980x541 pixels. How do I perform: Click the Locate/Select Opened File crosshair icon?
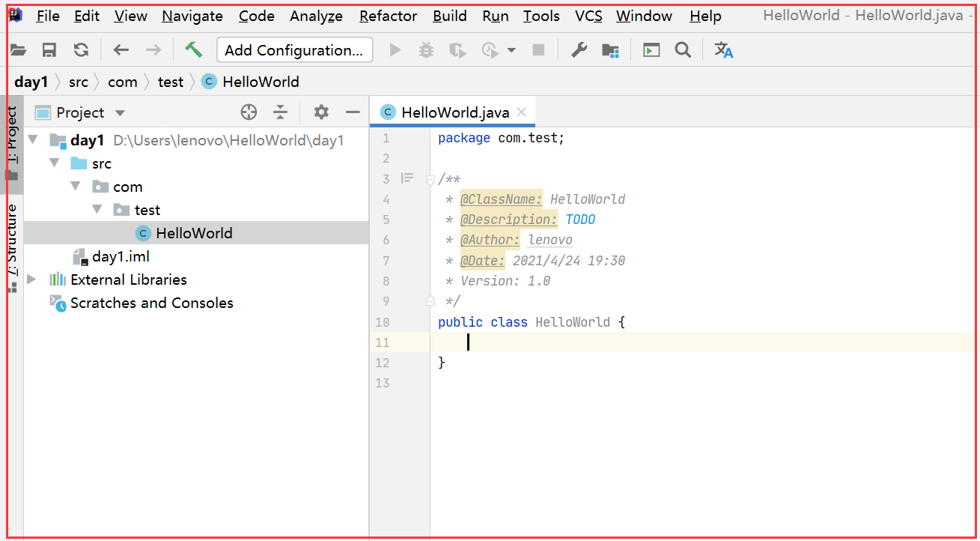pos(249,112)
